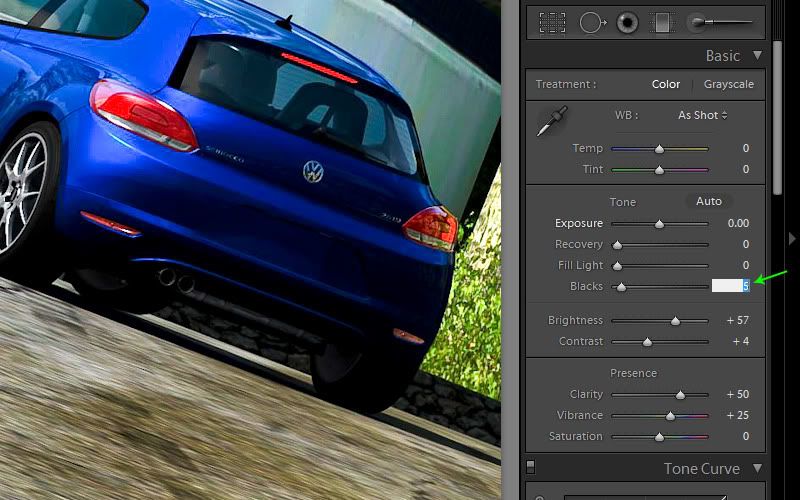Click the right panel collapse arrow
Viewport: 800px width, 500px height.
tap(792, 238)
